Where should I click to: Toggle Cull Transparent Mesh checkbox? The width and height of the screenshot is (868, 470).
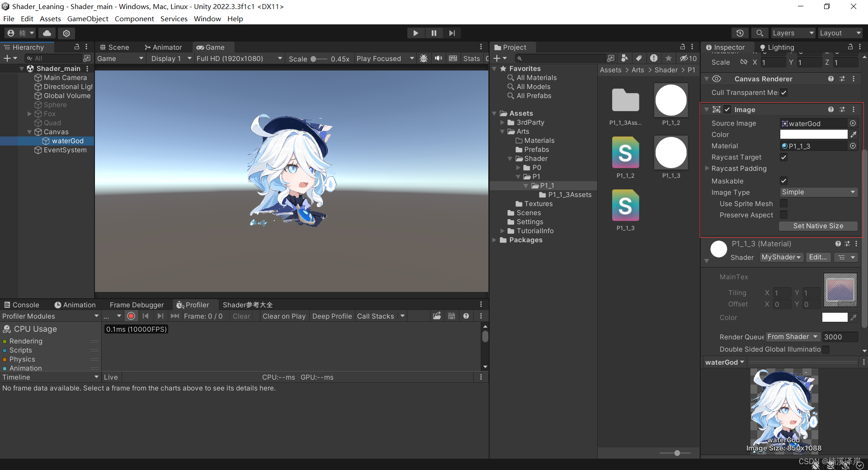(784, 93)
